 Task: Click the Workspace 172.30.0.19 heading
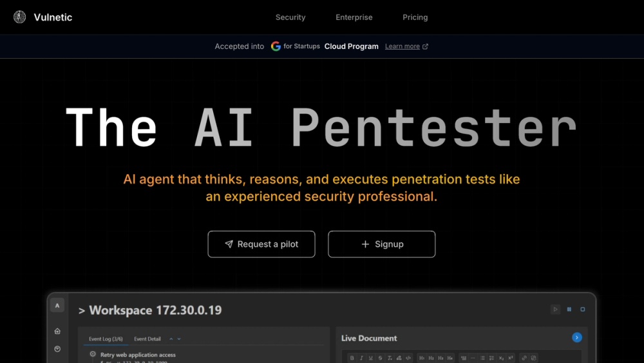(150, 310)
